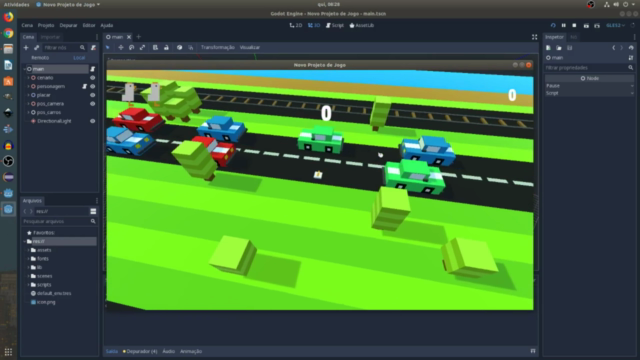Switch scene tree to Local

click(x=79, y=58)
